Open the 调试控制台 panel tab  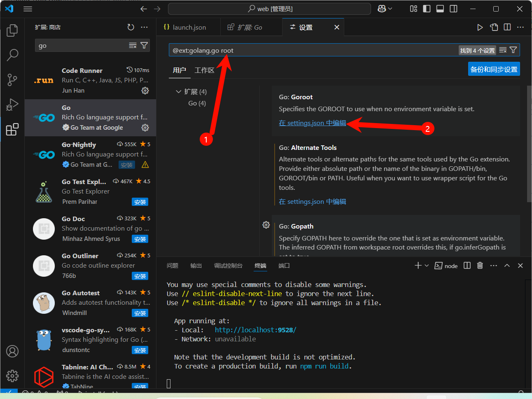(x=228, y=266)
